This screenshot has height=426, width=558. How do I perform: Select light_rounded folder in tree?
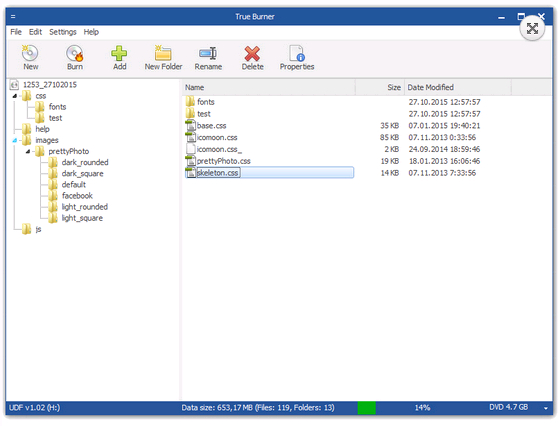(x=85, y=207)
